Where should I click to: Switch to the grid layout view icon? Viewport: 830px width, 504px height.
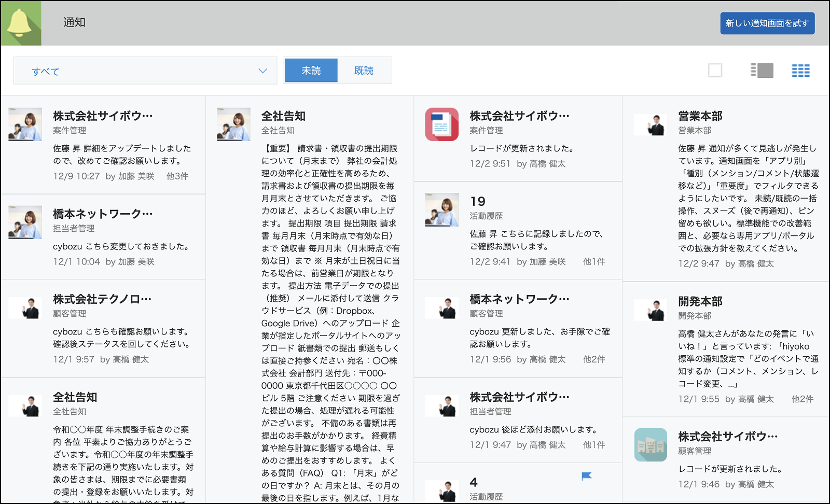click(x=800, y=70)
